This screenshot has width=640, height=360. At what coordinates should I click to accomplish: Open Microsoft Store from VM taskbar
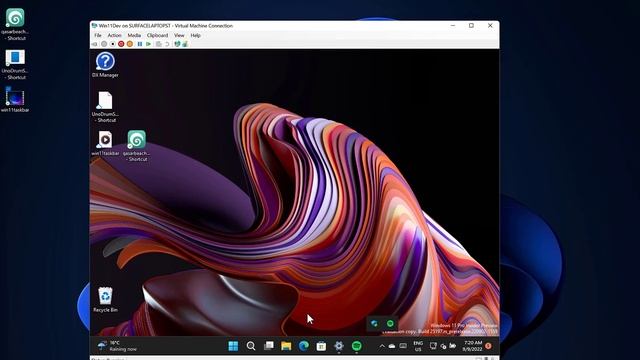point(321,346)
